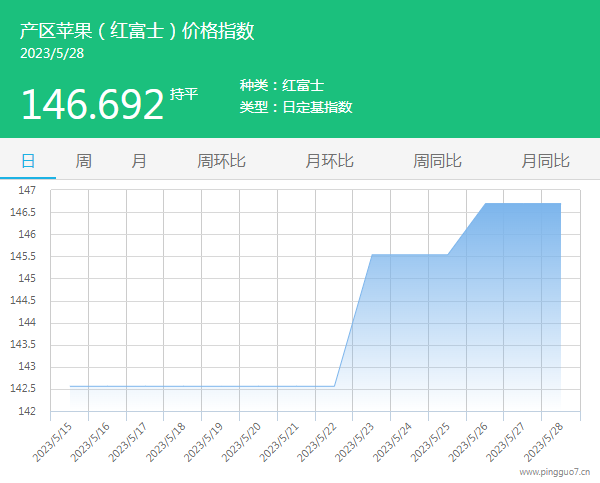
Task: Click the x-axis date 2023/5/28 label
Action: point(544,442)
